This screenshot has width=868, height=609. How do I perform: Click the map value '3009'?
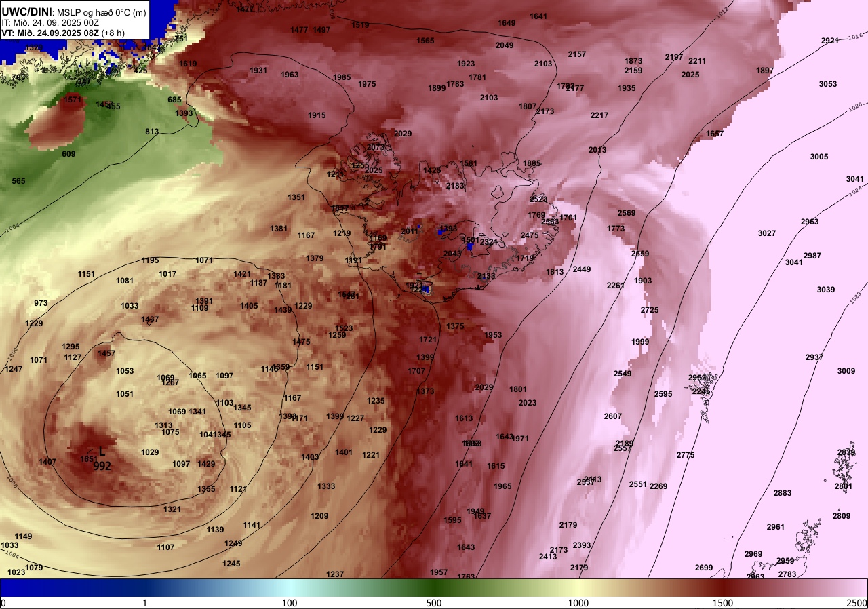(846, 371)
